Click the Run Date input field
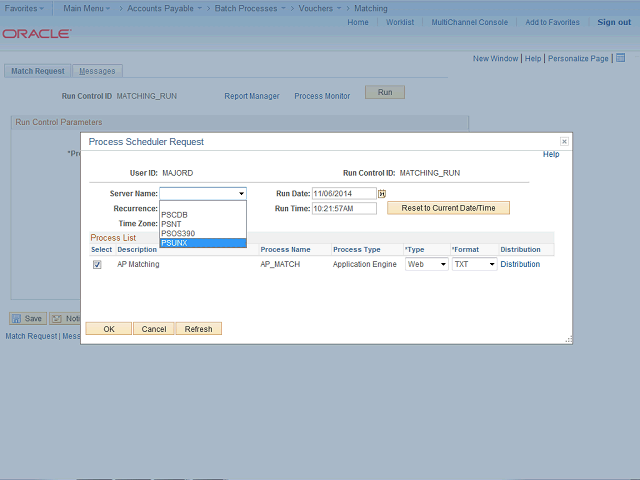This screenshot has width=640, height=480. point(344,193)
